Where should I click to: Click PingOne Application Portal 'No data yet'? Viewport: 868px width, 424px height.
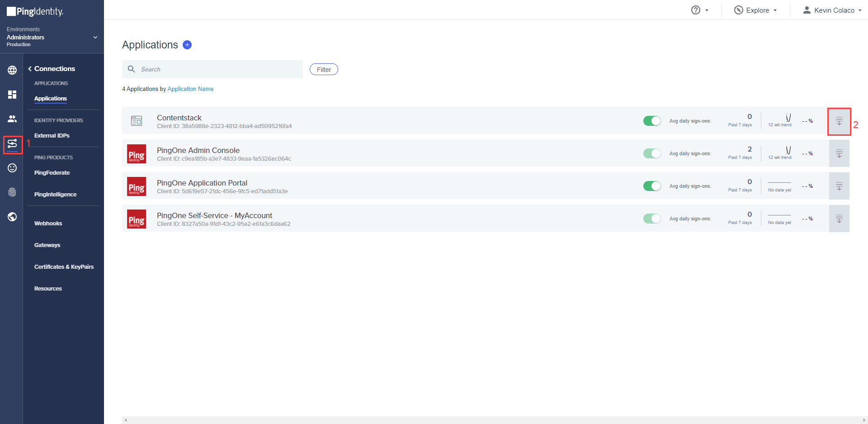779,190
